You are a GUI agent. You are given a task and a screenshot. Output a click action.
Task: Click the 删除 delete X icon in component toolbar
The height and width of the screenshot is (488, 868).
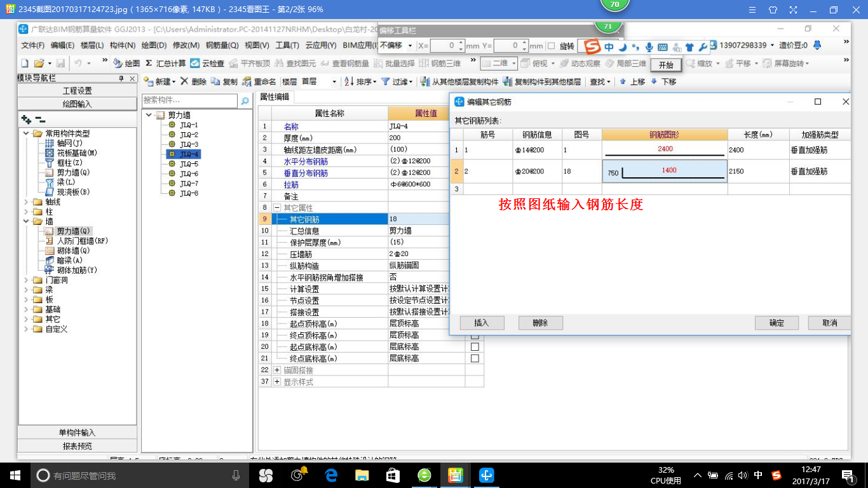coord(184,81)
